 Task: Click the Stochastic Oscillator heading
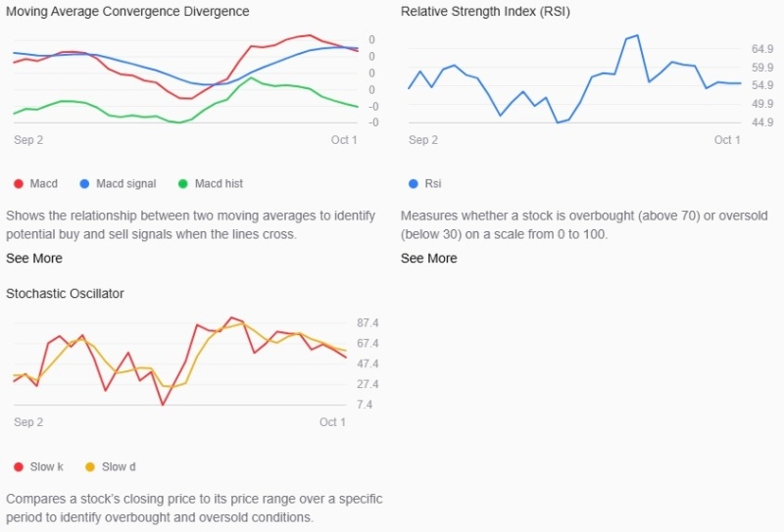pyautogui.click(x=65, y=294)
